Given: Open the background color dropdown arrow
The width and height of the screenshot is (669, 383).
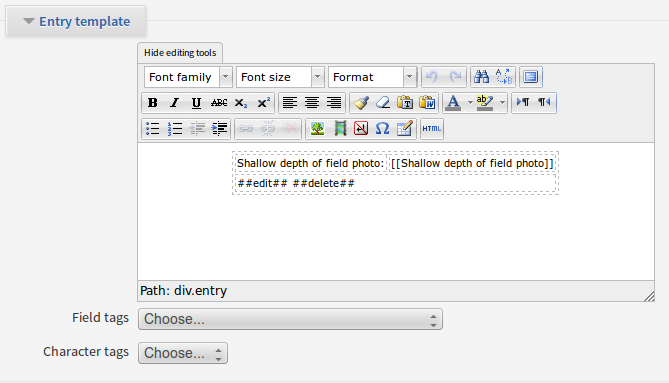Looking at the screenshot, I should (x=502, y=103).
